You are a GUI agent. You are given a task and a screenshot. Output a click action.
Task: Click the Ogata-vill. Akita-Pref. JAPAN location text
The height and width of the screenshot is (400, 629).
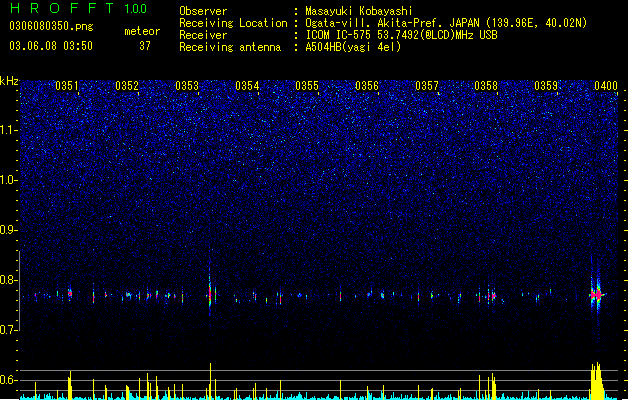446,23
